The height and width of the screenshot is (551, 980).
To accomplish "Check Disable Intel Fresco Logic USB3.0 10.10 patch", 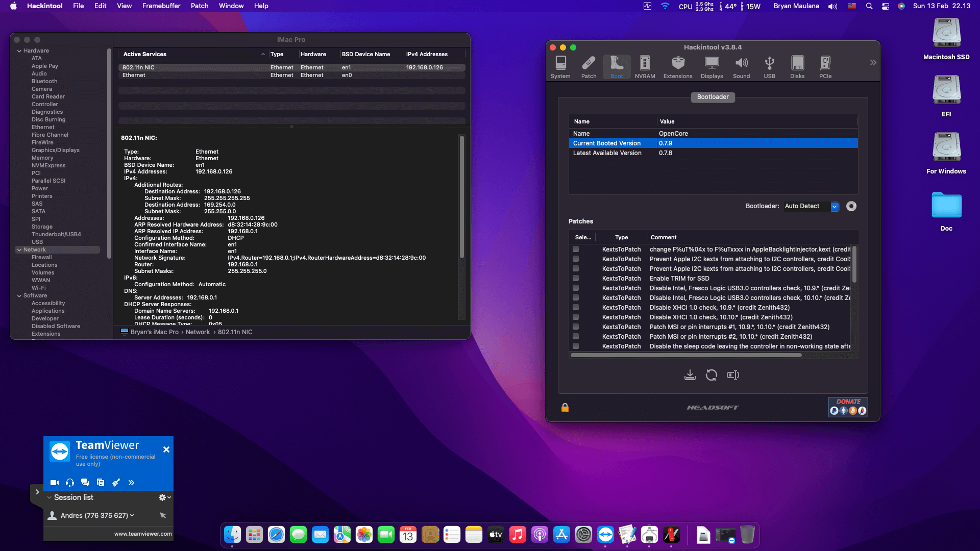I will tap(576, 297).
